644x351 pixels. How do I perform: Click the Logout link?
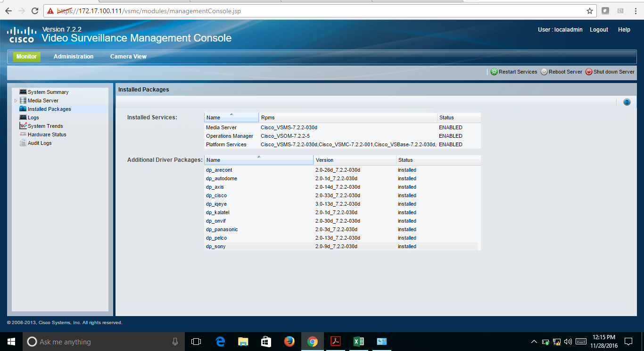(599, 30)
